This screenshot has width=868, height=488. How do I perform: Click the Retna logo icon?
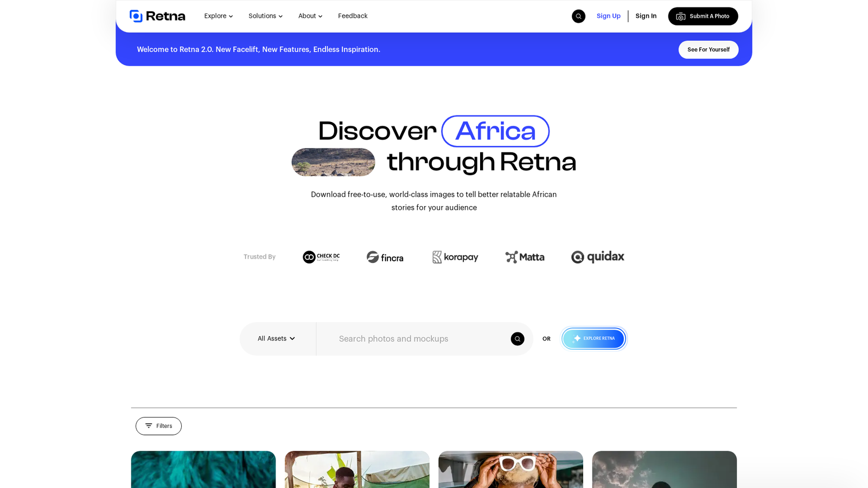tap(136, 16)
